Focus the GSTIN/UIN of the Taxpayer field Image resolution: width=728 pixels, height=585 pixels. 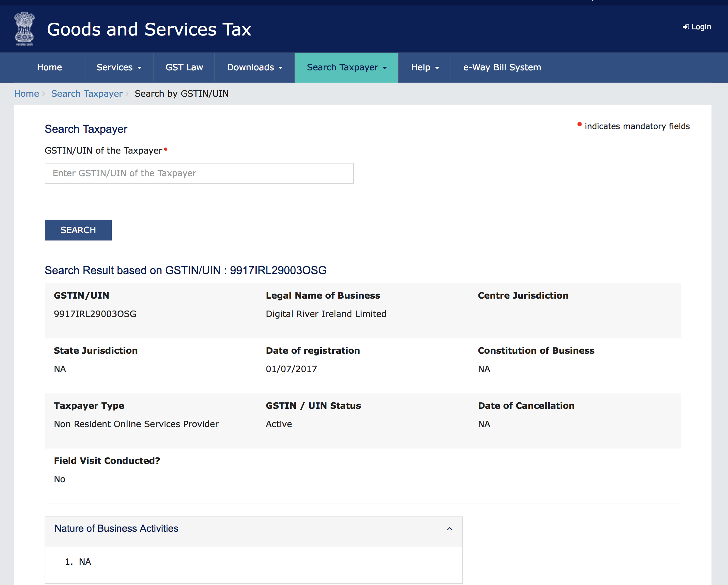[x=199, y=173]
